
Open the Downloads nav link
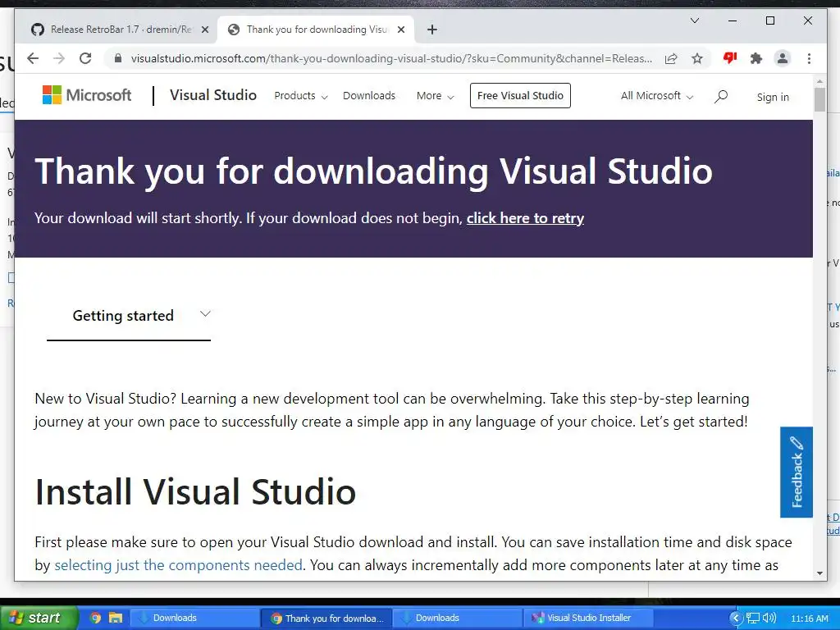[369, 96]
